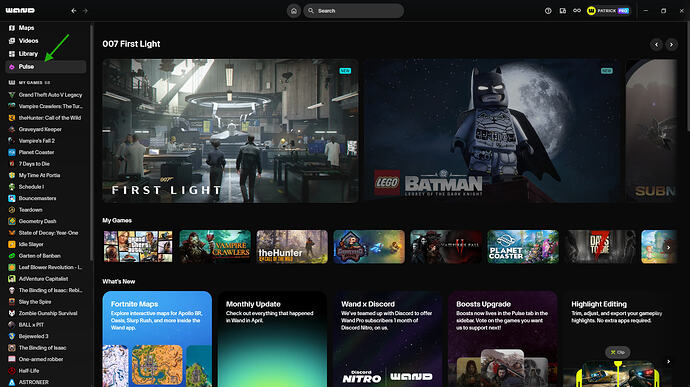
Task: Select The Binding of Isaac sidebar entry
Action: point(46,348)
